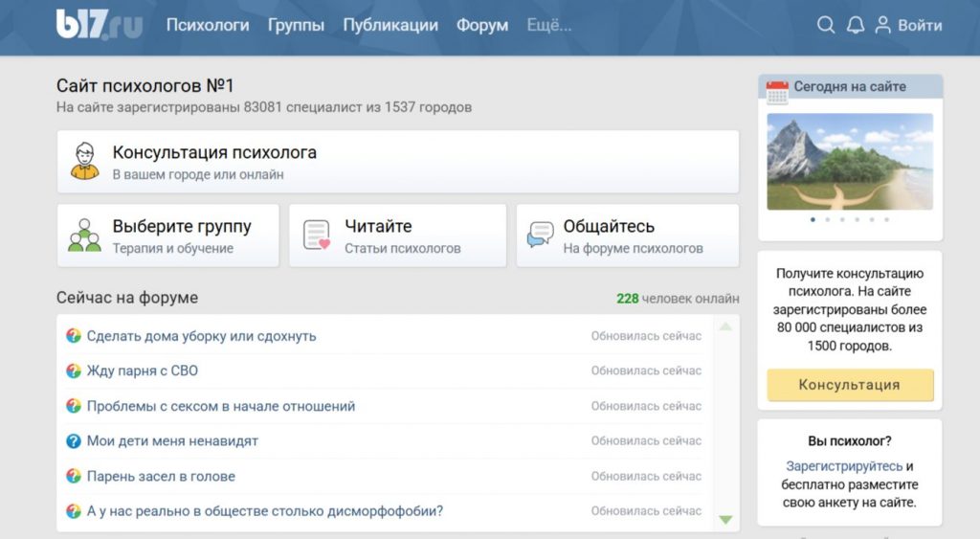The width and height of the screenshot is (980, 539).
Task: Click topic icon beside Сделать дома уборку
Action: tap(73, 336)
